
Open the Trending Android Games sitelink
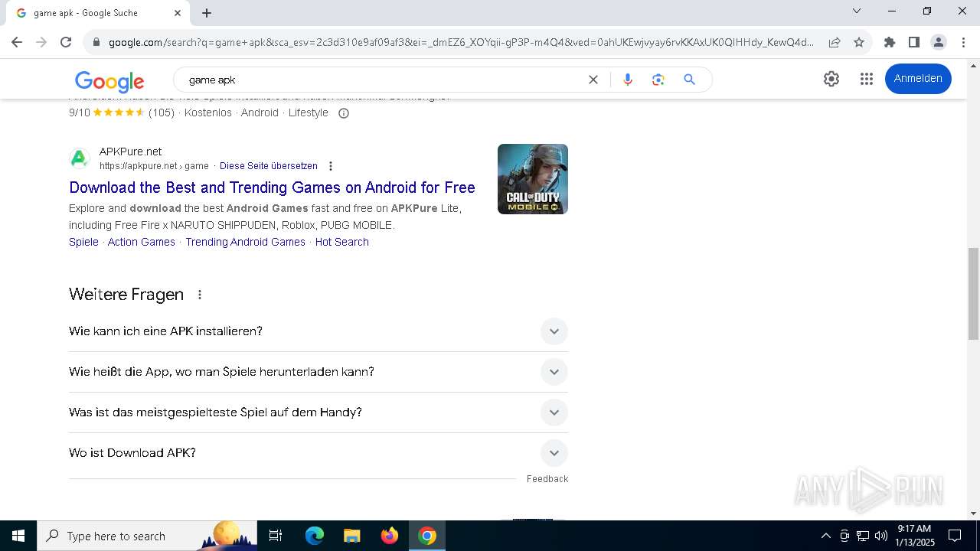pyautogui.click(x=245, y=242)
